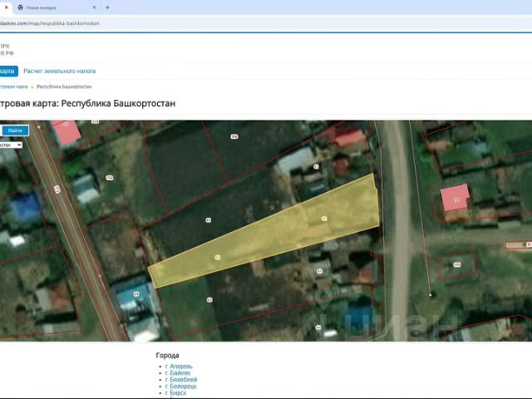
Task: Open city link г. Баймак
Action: tap(178, 373)
